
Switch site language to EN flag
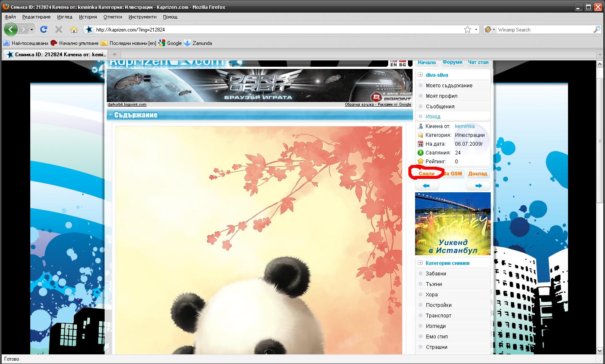(393, 63)
